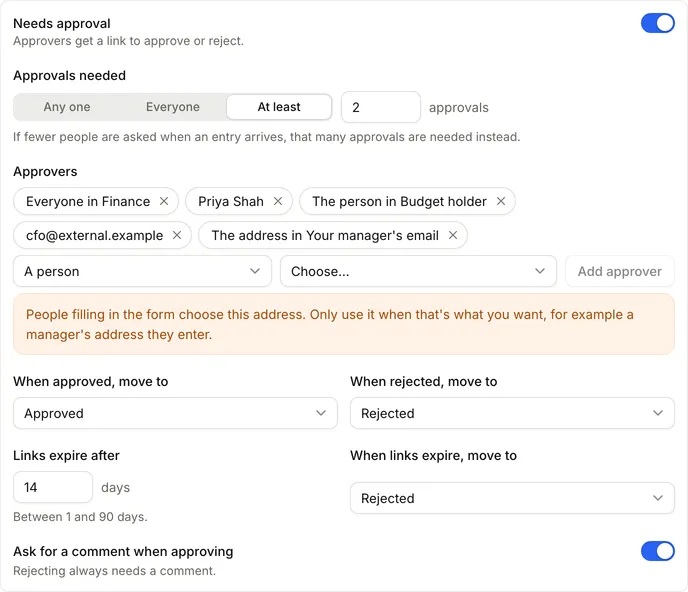The image size is (688, 592).
Task: Remove Priya Shah from approvers
Action: pyautogui.click(x=278, y=201)
